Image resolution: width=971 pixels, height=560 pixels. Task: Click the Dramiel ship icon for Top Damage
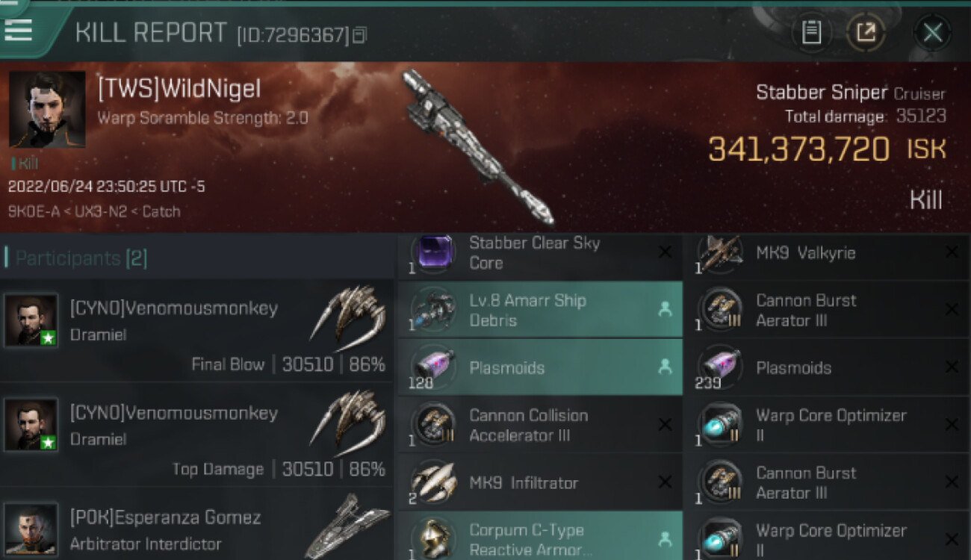349,423
